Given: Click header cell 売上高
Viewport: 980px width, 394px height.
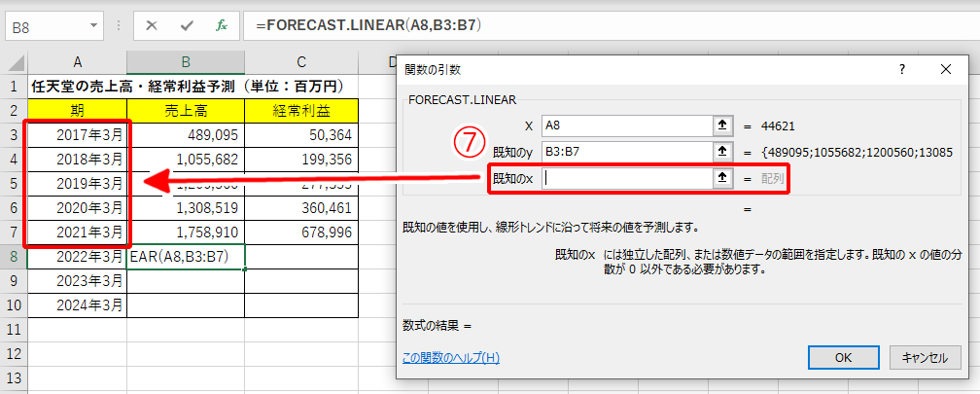Looking at the screenshot, I should pyautogui.click(x=186, y=110).
